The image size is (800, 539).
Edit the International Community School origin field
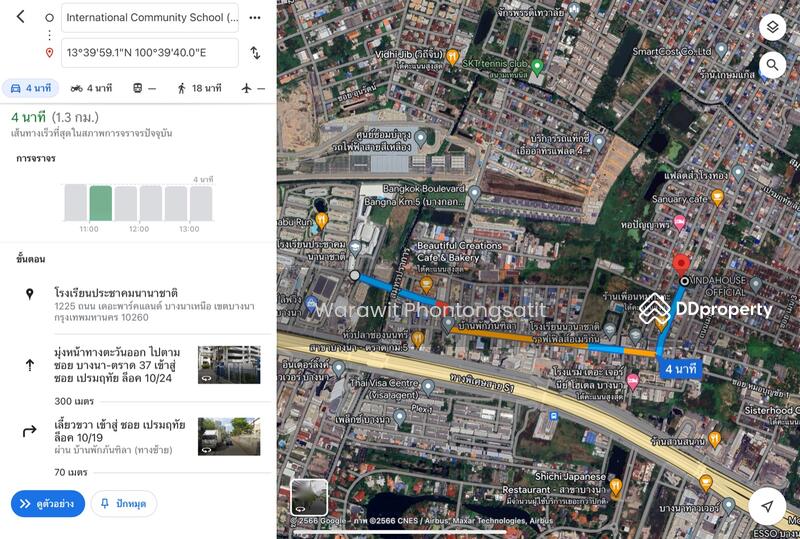(150, 18)
